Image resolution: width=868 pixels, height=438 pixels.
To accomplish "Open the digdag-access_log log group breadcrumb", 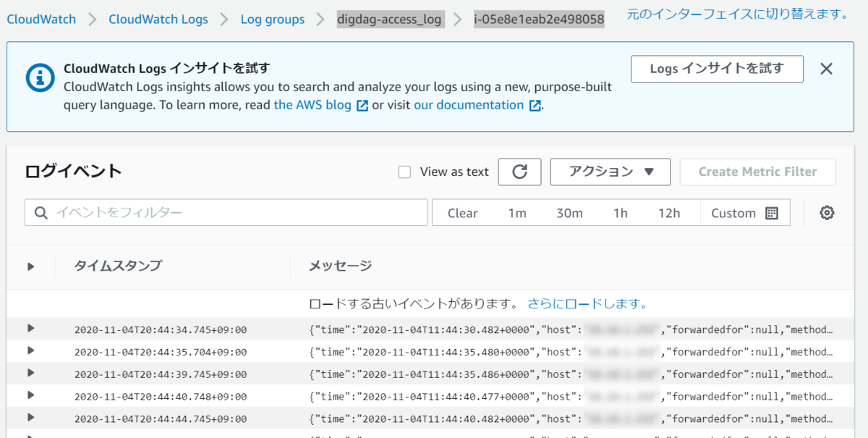I will pyautogui.click(x=389, y=20).
